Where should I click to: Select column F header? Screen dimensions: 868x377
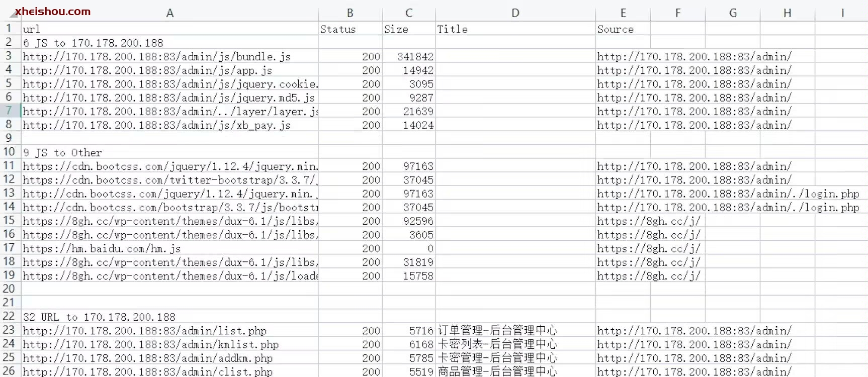click(x=678, y=13)
